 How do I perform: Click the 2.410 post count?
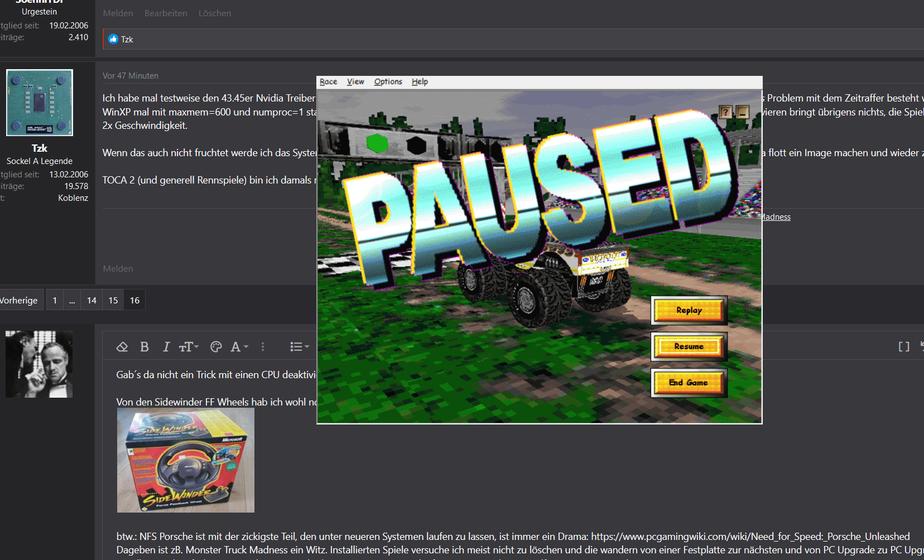click(78, 37)
